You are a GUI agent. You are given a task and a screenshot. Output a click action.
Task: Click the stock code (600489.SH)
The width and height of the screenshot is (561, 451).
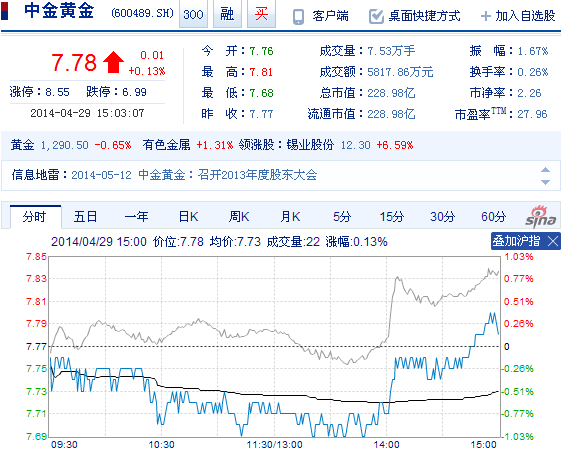(x=142, y=14)
